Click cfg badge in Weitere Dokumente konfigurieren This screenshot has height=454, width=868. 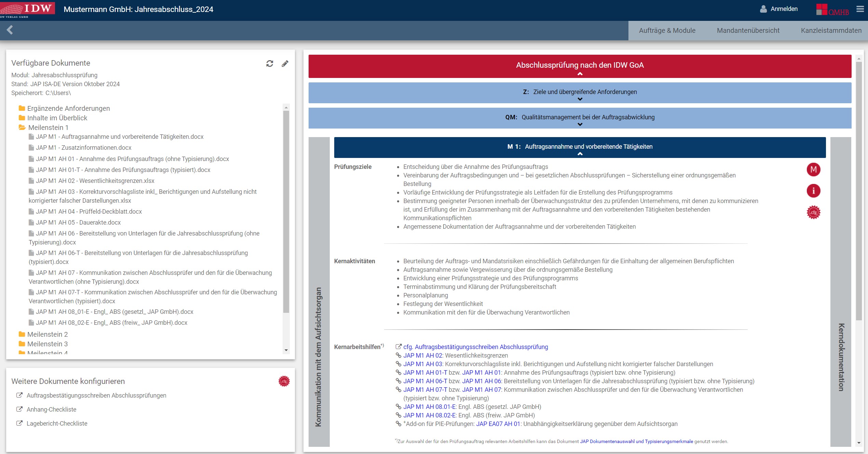tap(284, 381)
